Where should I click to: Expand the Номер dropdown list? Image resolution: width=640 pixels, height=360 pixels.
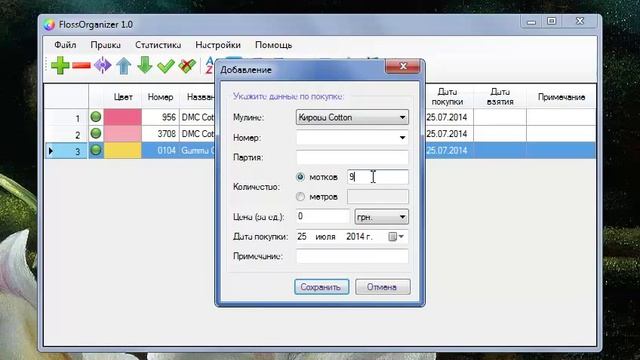tap(402, 138)
